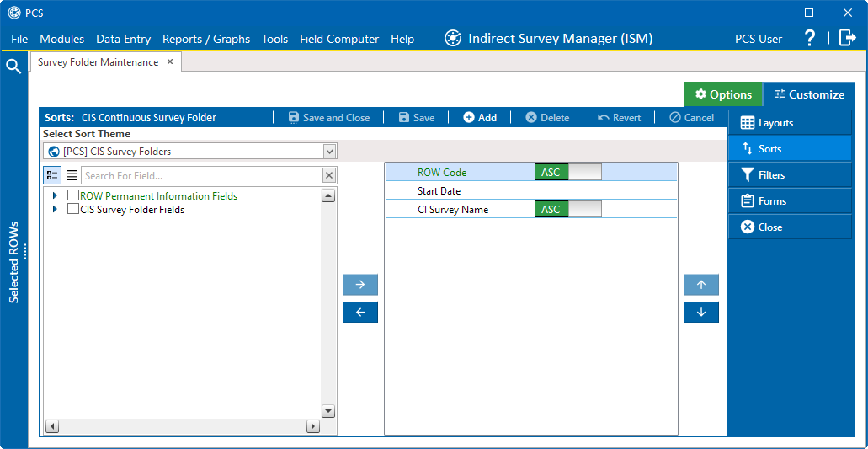This screenshot has height=449, width=868.
Task: Switch to flat list view icon
Action: [x=72, y=175]
